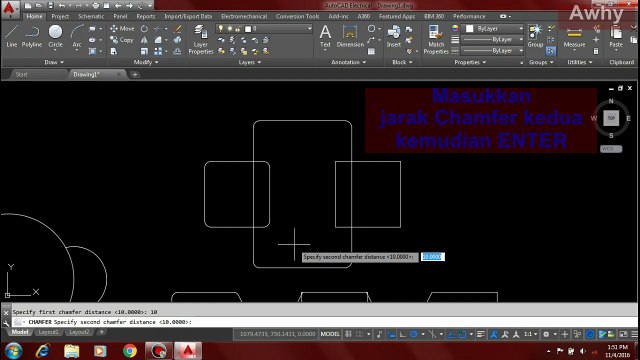
Task: Click the second chamfer distance input field
Action: coord(433,257)
